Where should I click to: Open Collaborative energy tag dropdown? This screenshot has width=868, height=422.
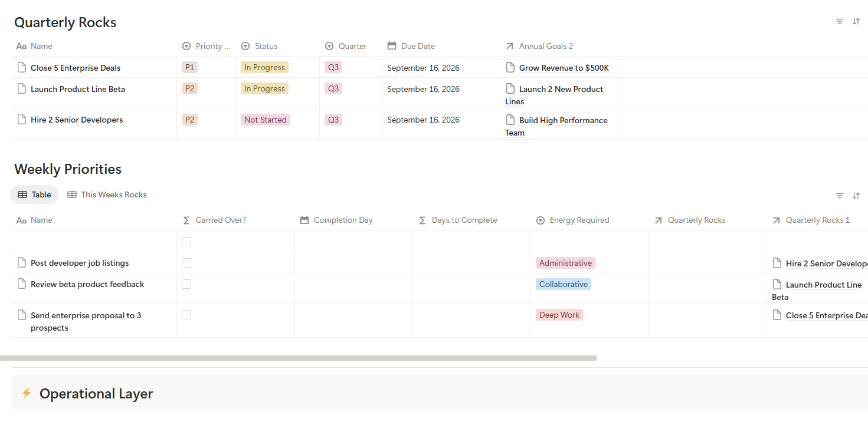564,284
